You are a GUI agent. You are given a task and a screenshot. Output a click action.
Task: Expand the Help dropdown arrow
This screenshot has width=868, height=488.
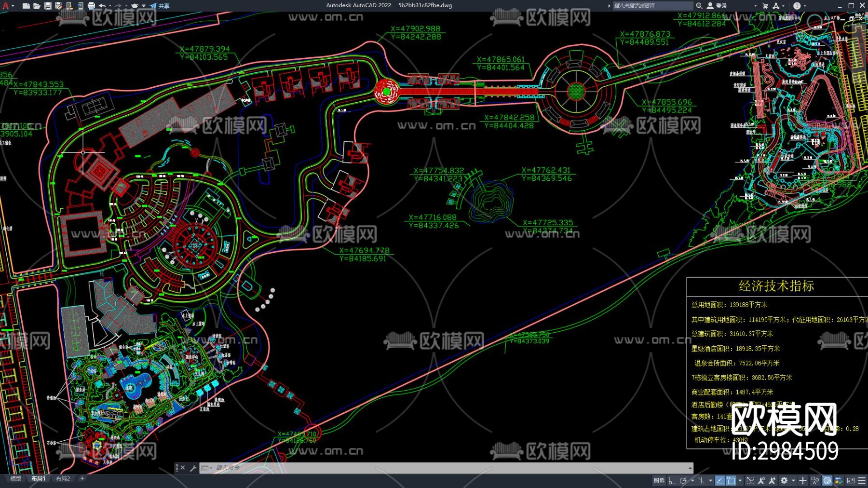805,6
